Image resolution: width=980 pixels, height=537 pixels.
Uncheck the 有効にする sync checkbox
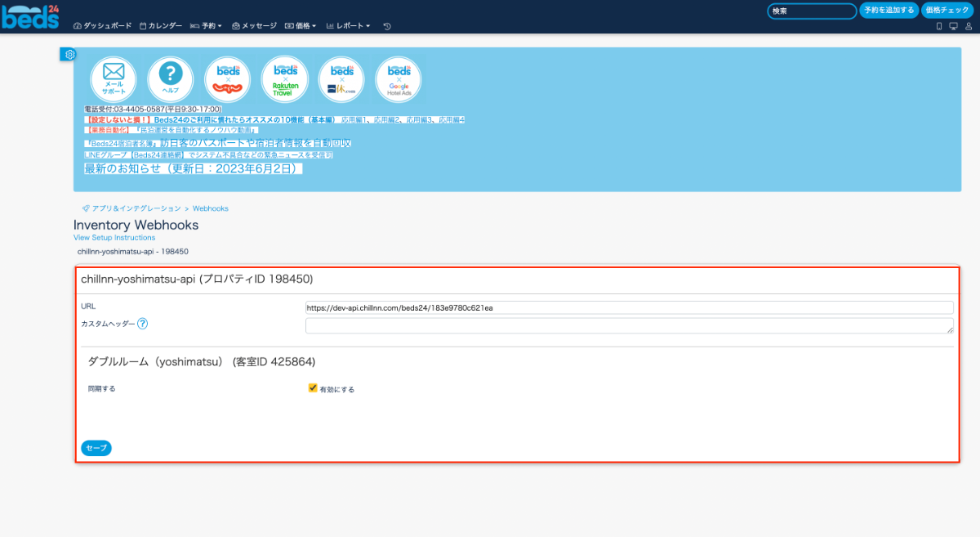coord(313,388)
